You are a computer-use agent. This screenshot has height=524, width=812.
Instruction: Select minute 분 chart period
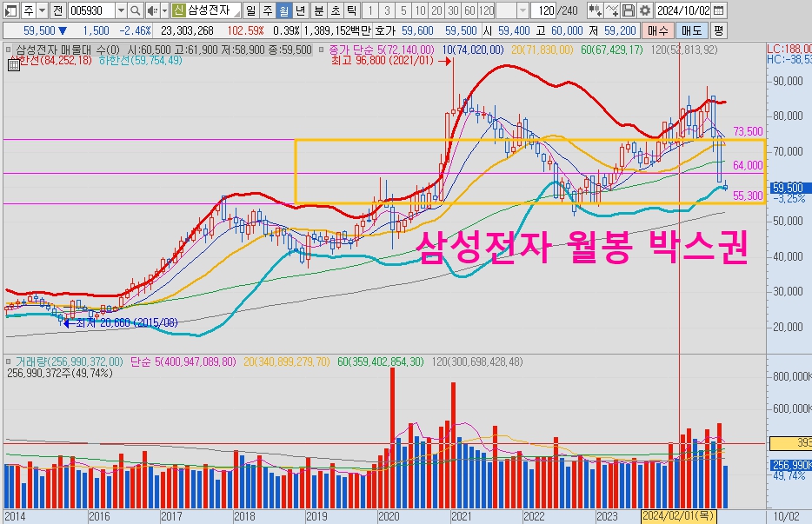(319, 10)
